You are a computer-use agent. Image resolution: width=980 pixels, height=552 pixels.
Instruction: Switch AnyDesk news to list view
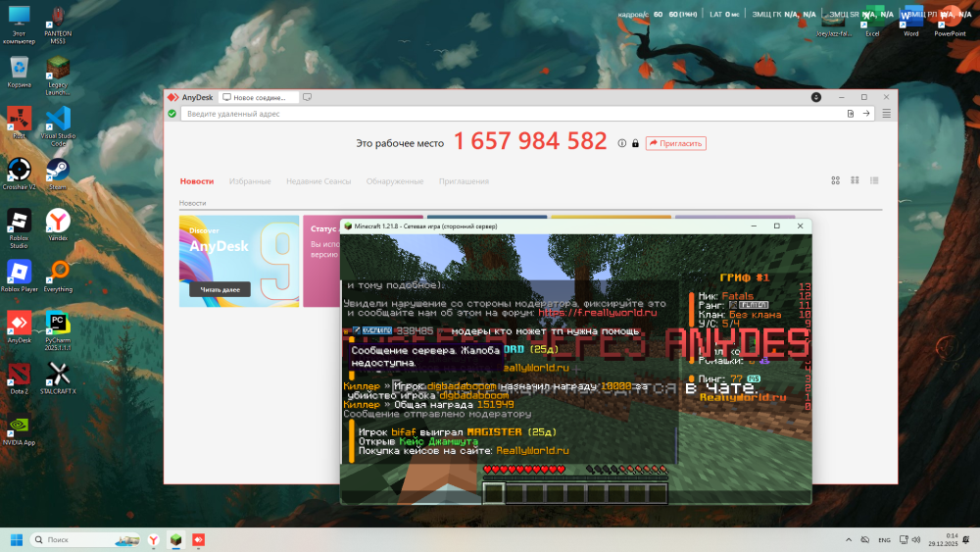(x=874, y=180)
